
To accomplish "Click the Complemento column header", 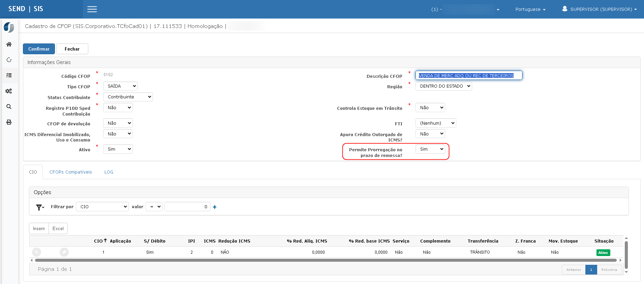I will click(x=435, y=241).
